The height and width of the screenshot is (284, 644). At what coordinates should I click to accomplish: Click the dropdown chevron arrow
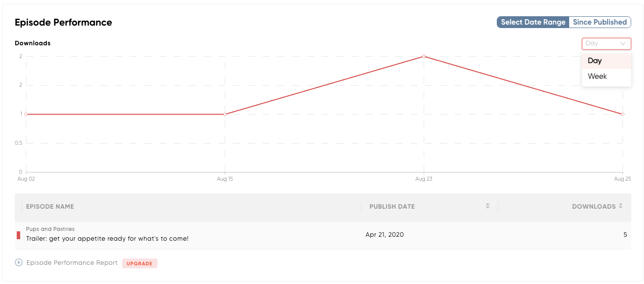[623, 44]
